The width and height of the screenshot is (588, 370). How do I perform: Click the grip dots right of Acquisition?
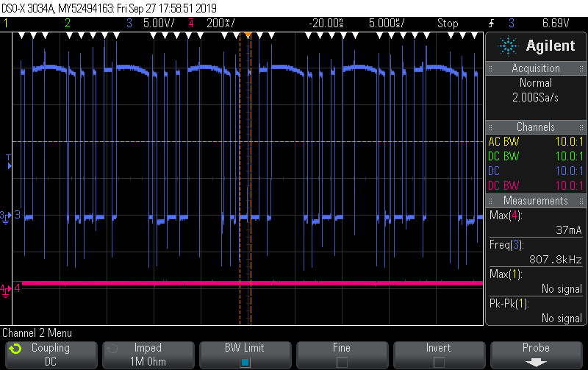click(x=581, y=68)
